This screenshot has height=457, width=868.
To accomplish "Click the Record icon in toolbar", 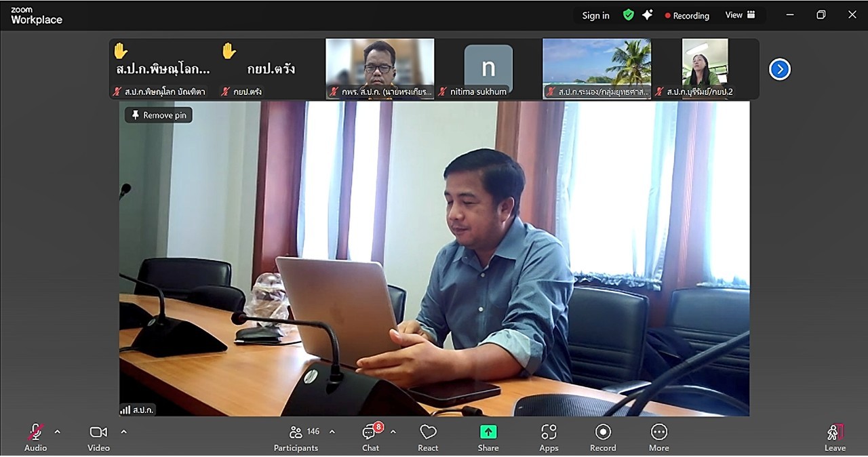I will (603, 433).
